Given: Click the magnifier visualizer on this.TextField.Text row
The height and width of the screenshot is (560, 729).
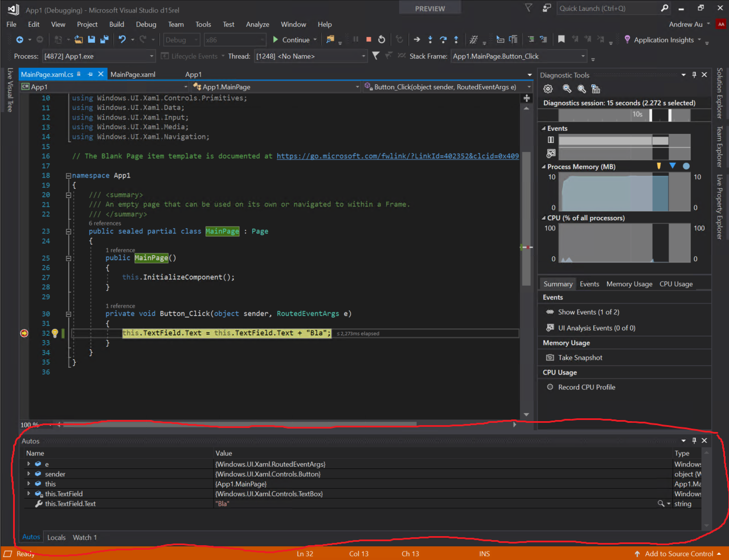Looking at the screenshot, I should 661,504.
